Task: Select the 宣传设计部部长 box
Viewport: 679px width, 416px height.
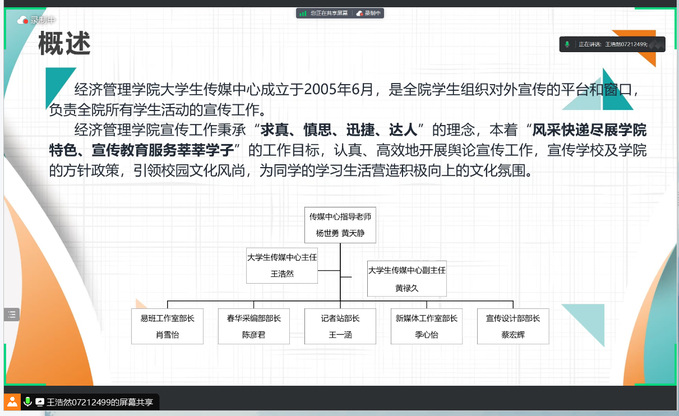Action: coord(512,326)
